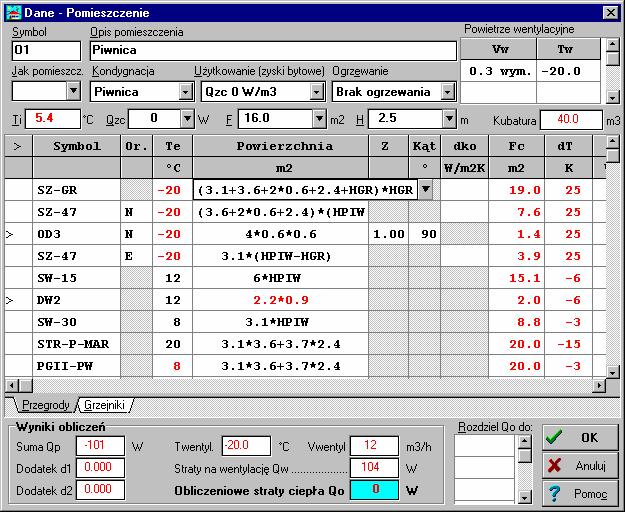Click the Ti temperature field 5.4
The width and height of the screenshot is (625, 512).
point(53,119)
